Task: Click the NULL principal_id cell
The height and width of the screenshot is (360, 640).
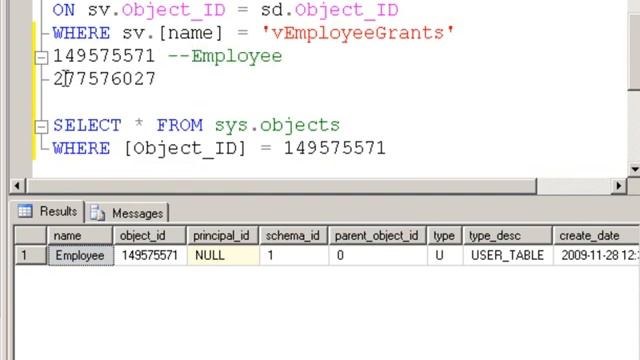Action: click(x=223, y=256)
